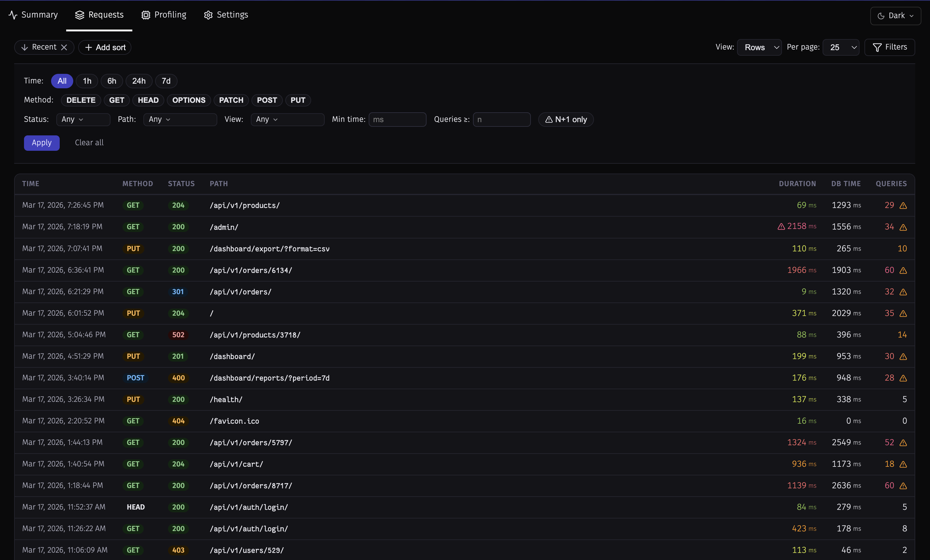Toggle the POST method filter
Viewport: 930px width, 560px height.
[x=267, y=100]
